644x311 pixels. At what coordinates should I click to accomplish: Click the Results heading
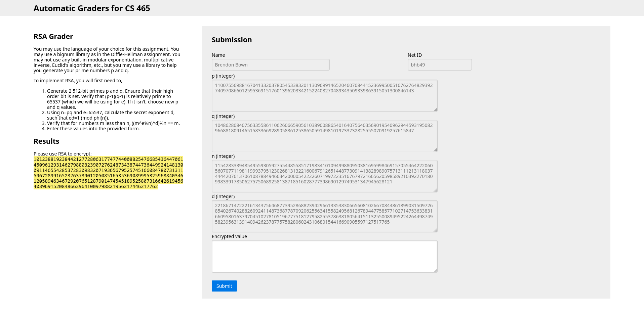click(46, 141)
